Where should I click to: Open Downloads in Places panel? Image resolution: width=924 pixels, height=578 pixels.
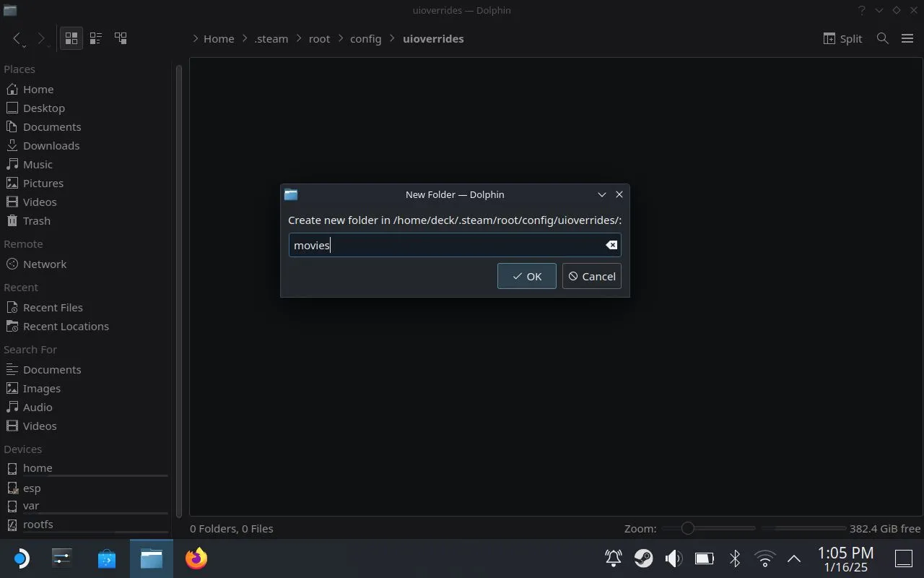[51, 145]
